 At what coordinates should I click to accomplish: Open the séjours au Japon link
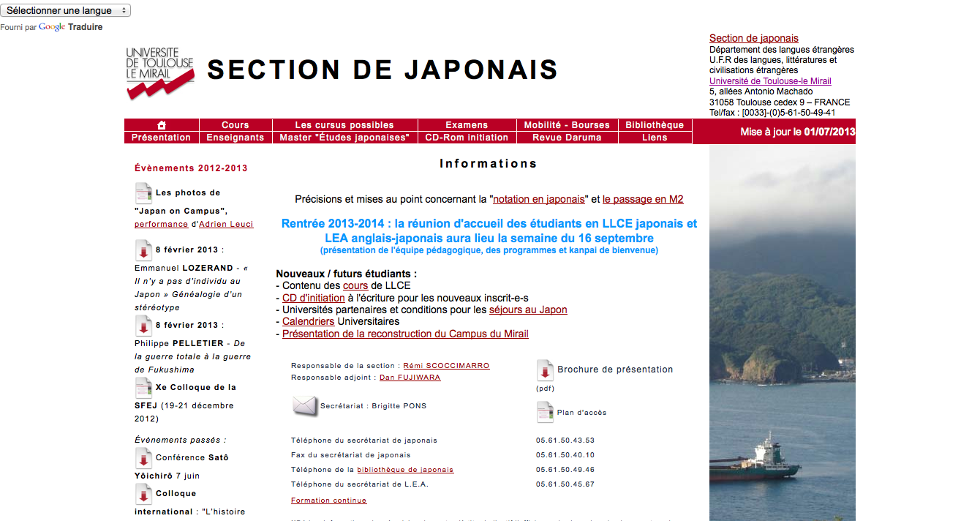click(528, 310)
